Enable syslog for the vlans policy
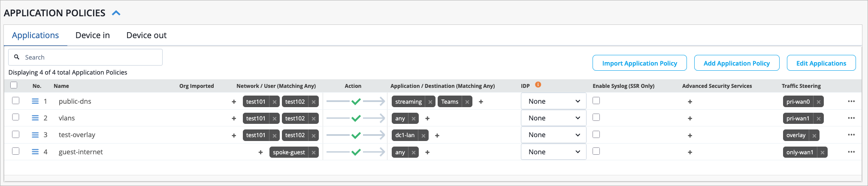Viewport: 868px width, 186px height. pyautogui.click(x=596, y=117)
